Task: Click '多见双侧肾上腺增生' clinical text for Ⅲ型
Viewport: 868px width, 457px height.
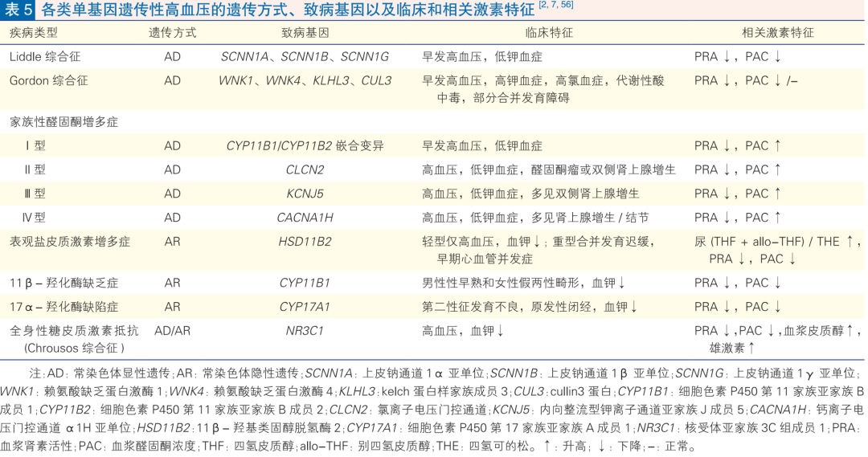Action: 586,194
